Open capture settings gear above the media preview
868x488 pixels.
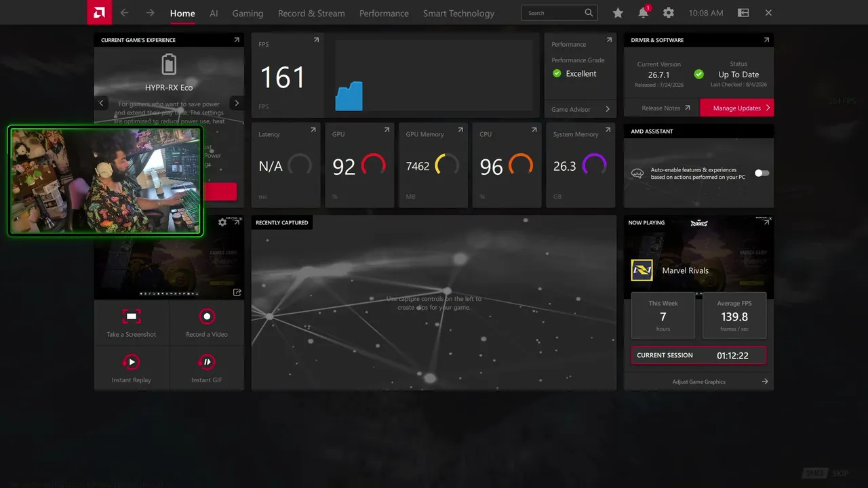(x=222, y=222)
